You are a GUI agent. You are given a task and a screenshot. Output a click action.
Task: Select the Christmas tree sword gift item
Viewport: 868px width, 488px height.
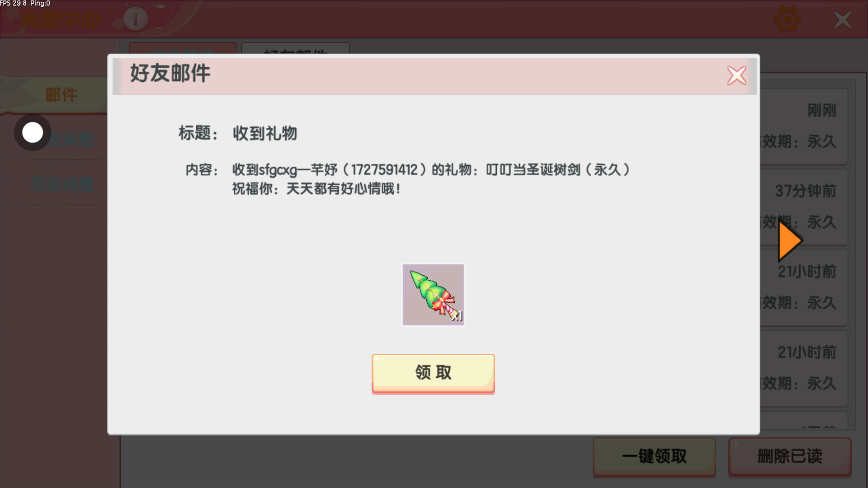[x=433, y=295]
